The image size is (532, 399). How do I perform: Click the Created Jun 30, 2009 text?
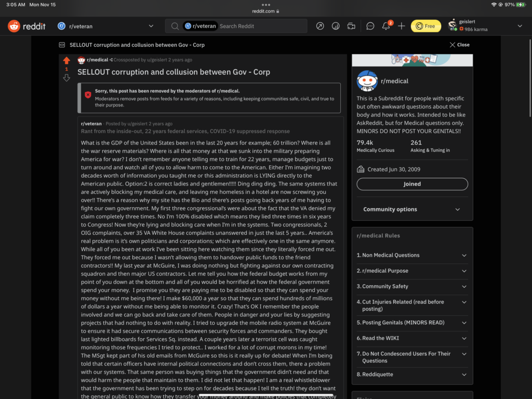click(x=394, y=169)
